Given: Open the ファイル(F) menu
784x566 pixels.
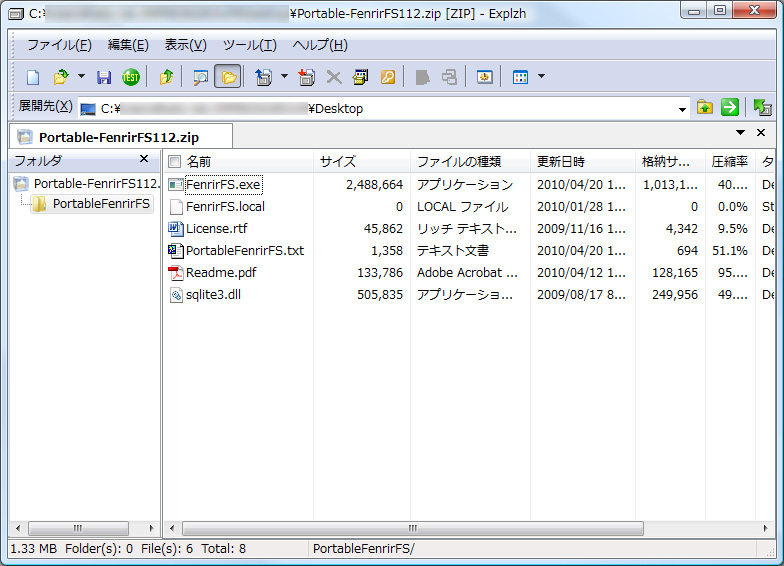Looking at the screenshot, I should [59, 45].
